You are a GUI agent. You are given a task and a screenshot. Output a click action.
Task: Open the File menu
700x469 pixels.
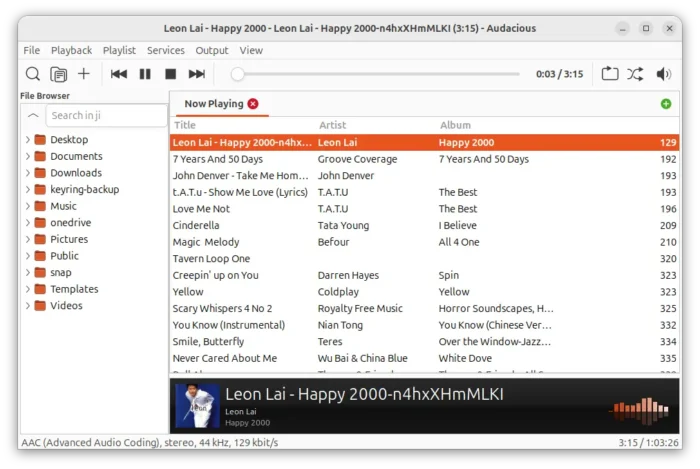(x=32, y=50)
